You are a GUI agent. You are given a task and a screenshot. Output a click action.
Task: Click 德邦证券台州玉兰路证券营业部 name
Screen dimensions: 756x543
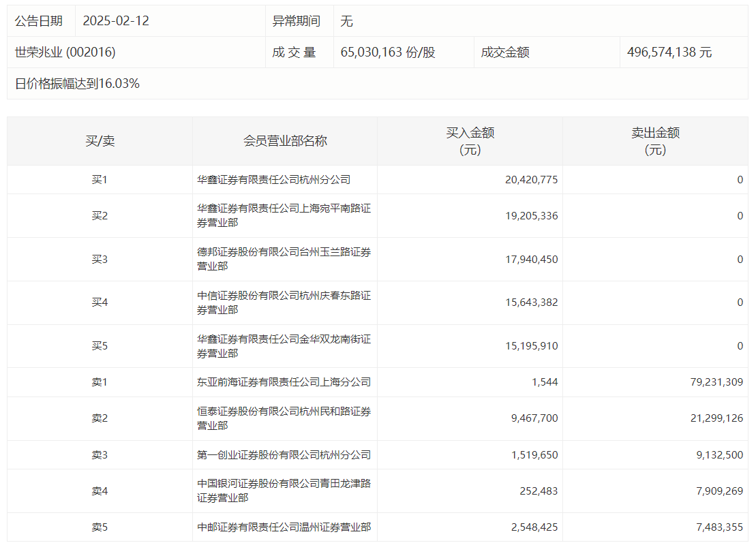pos(284,259)
